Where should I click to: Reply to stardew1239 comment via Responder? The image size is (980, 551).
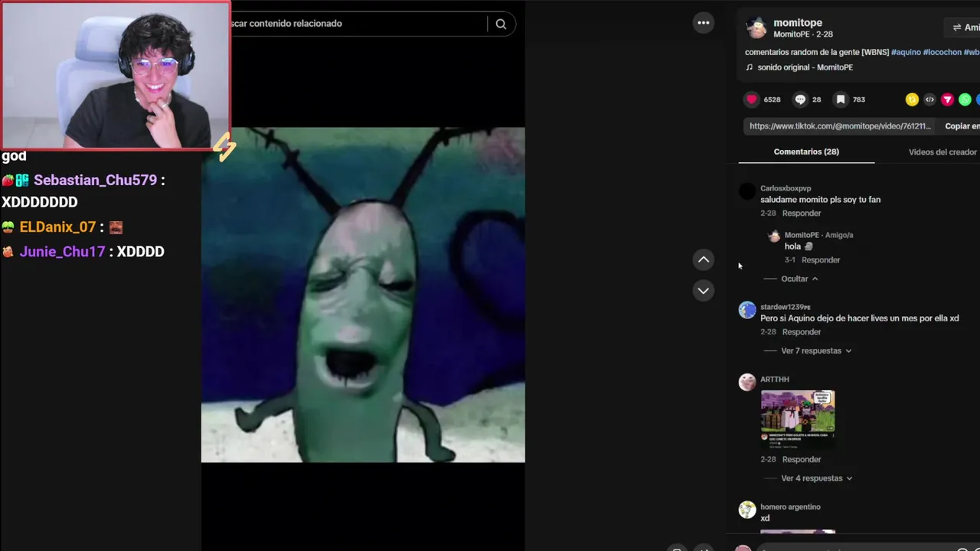801,332
